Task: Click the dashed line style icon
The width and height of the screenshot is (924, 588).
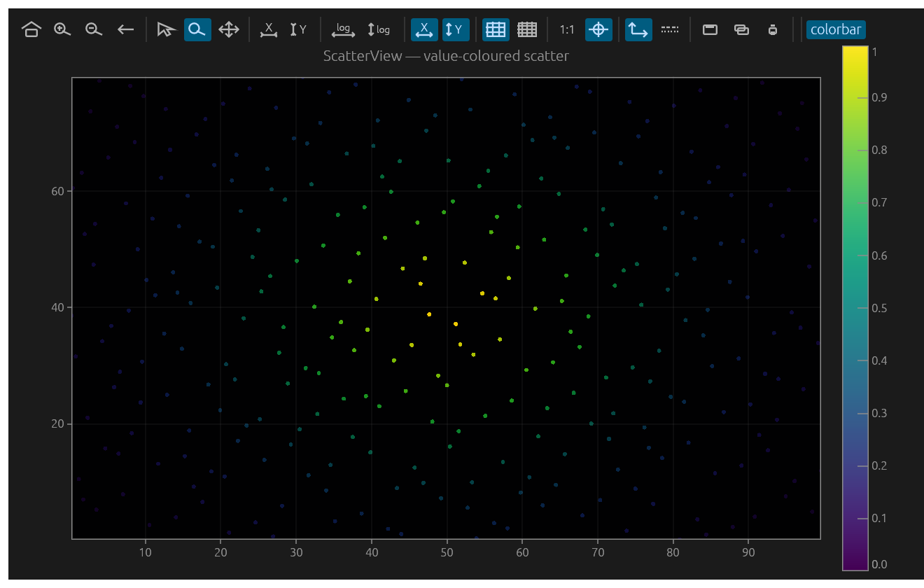Action: tap(670, 29)
